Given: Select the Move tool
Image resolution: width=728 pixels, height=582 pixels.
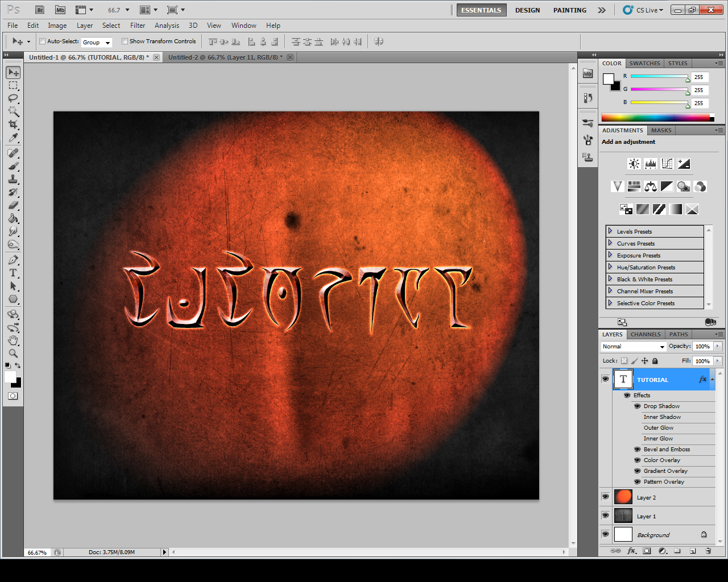Looking at the screenshot, I should [13, 72].
